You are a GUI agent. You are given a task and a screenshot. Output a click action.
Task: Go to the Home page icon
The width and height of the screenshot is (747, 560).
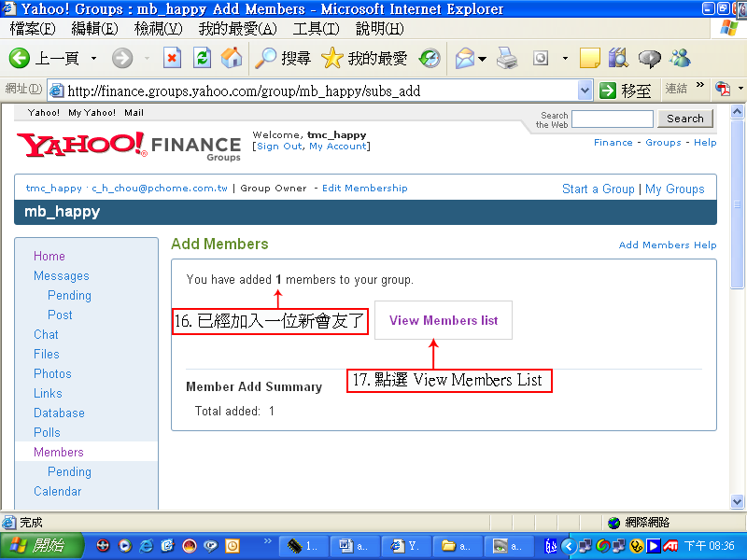click(231, 58)
